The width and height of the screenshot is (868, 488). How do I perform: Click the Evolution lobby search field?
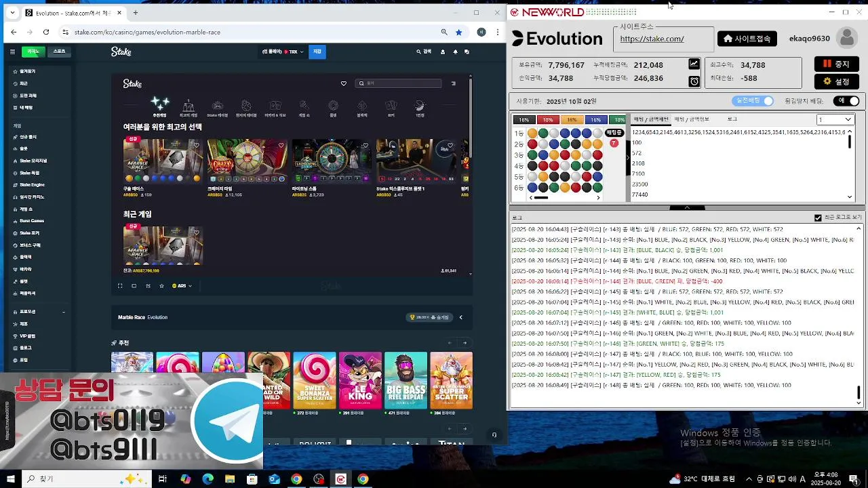(x=398, y=83)
